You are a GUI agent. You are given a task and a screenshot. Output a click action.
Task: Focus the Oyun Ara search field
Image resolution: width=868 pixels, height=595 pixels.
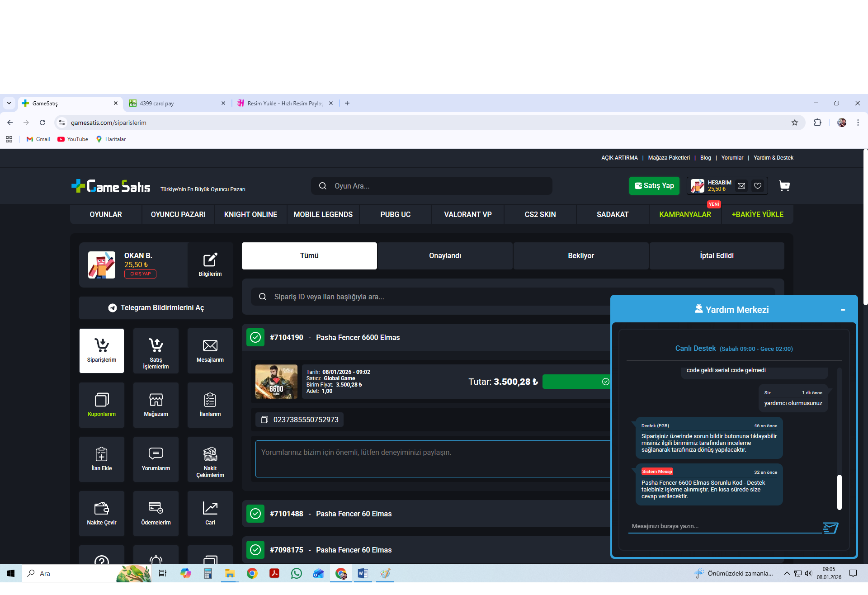coord(432,186)
